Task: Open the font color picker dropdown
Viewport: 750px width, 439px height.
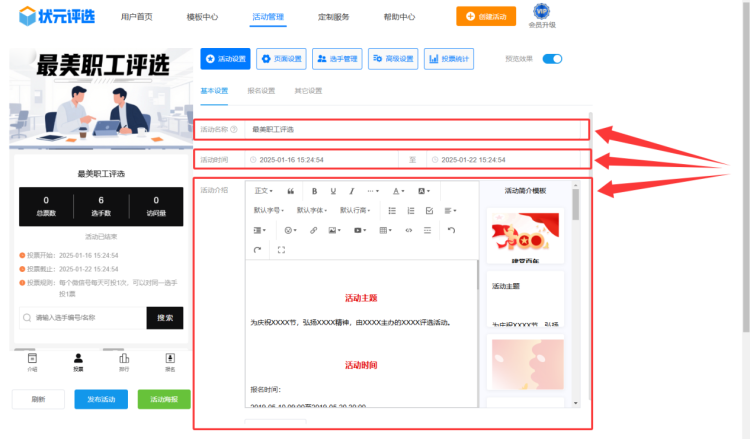Action: click(x=398, y=190)
